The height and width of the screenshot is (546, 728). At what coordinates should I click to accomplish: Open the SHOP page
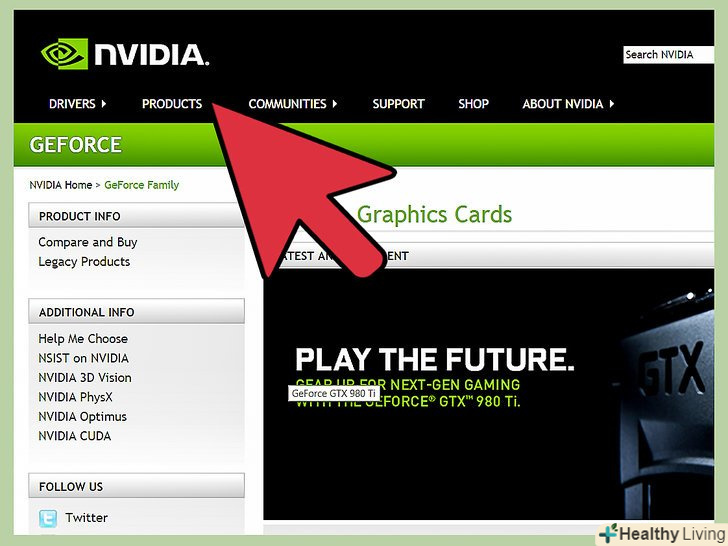coord(474,104)
